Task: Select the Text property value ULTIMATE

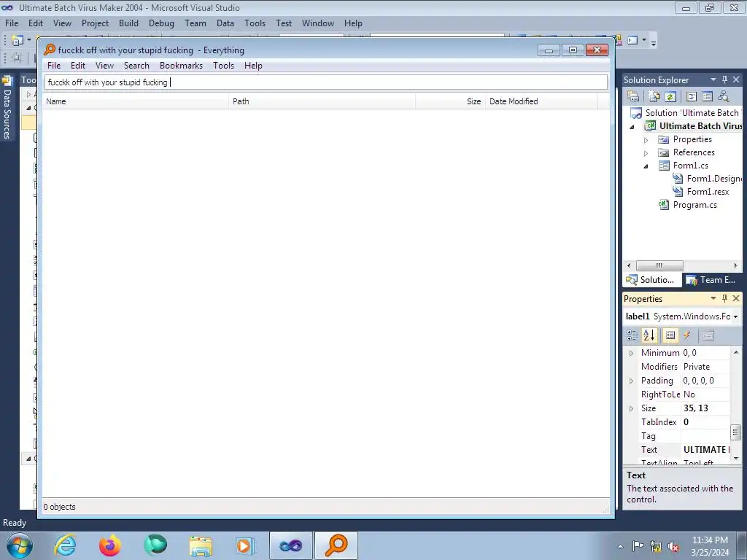Action: (x=705, y=450)
